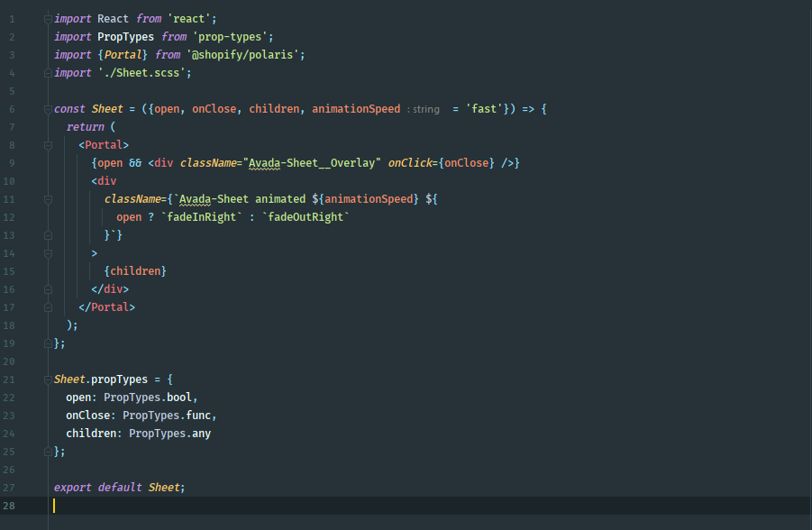Click the 'prop-types' module string
The height and width of the screenshot is (530, 812).
(233, 37)
